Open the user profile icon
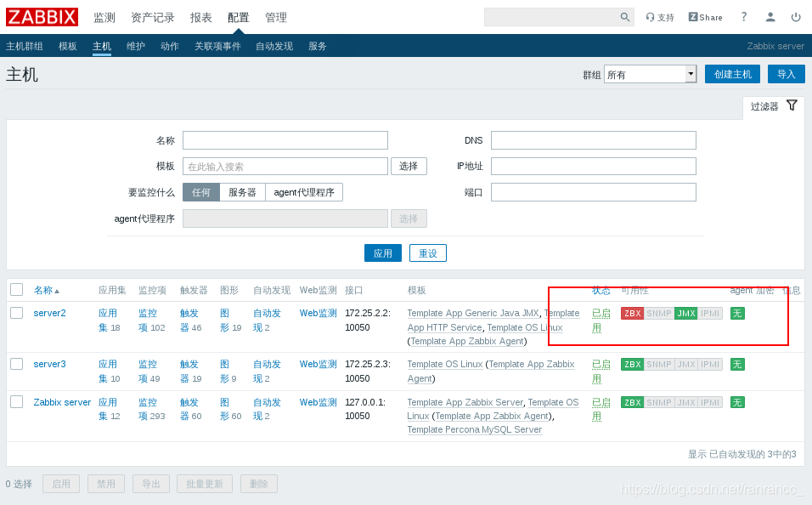812x505 pixels. tap(770, 17)
